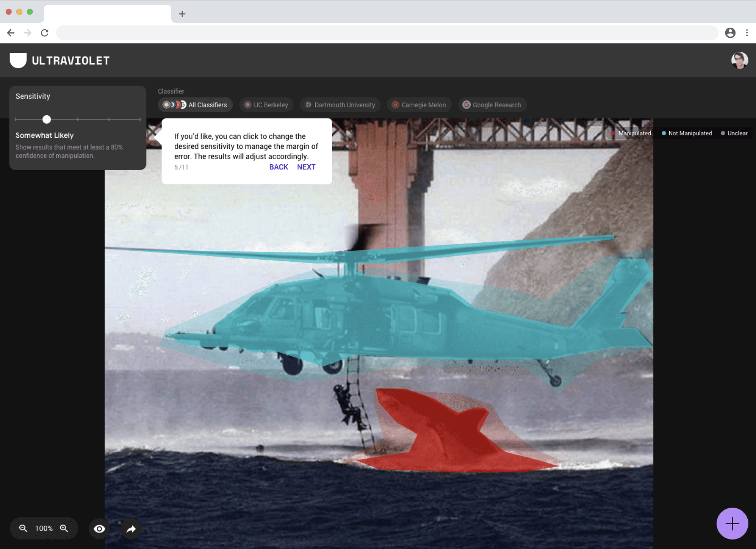The width and height of the screenshot is (756, 549).
Task: Select the Dartmouth University classifier
Action: (x=340, y=105)
